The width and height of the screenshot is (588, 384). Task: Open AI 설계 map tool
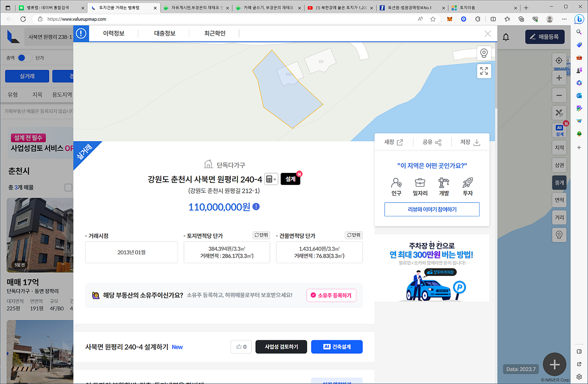(559, 131)
